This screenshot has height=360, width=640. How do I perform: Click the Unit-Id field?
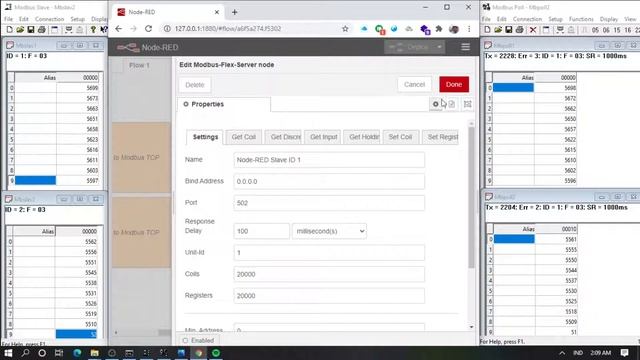click(x=329, y=253)
